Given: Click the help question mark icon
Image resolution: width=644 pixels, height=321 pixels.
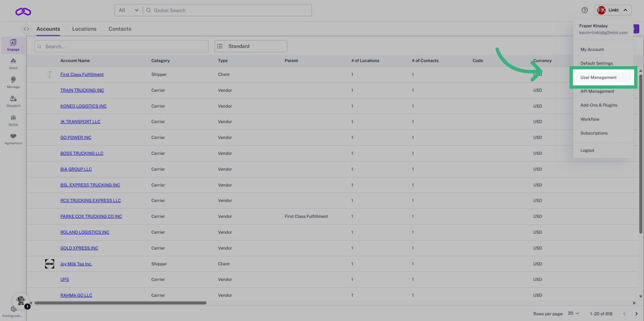Looking at the screenshot, I should coord(585,10).
